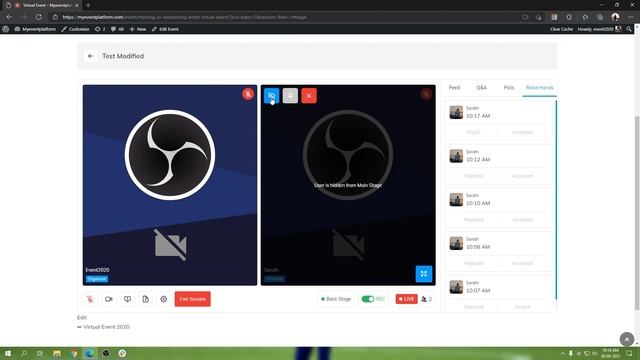Open browser Settings and more menu
This screenshot has width=640, height=360.
[631, 17]
